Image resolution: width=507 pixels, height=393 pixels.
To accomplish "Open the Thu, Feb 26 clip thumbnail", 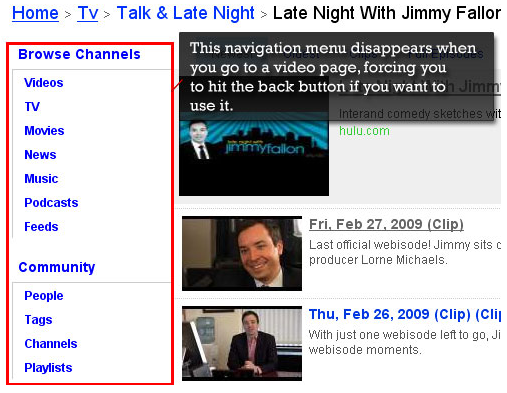I will (242, 344).
